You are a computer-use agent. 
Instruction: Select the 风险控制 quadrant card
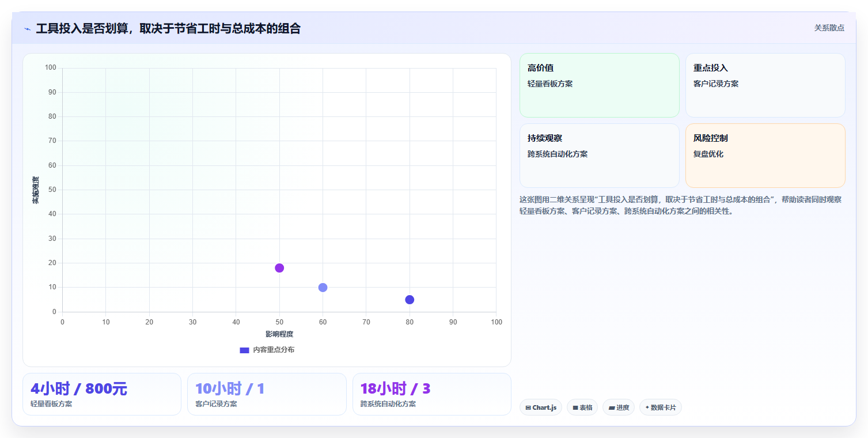pyautogui.click(x=765, y=156)
